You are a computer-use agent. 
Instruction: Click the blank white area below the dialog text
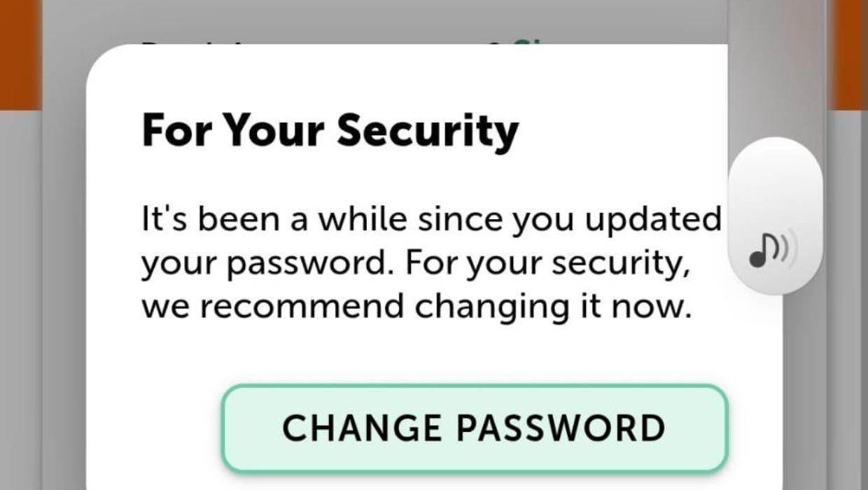pos(420,350)
